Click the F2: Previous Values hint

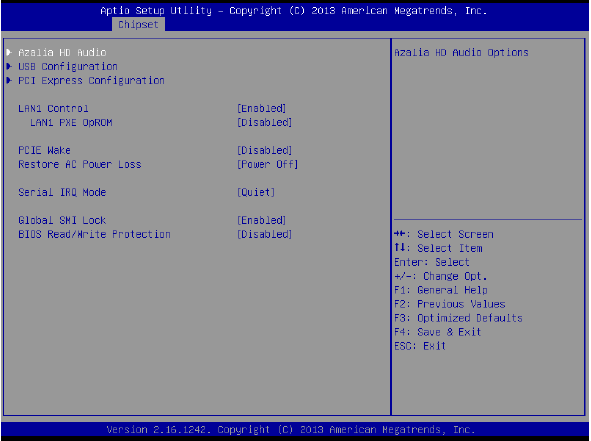(450, 304)
